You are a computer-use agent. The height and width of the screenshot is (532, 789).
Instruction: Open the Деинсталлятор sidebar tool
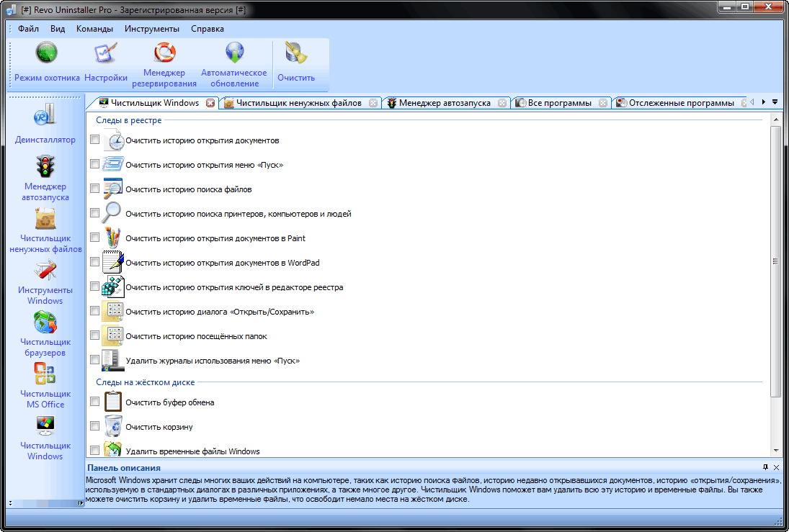pyautogui.click(x=45, y=124)
